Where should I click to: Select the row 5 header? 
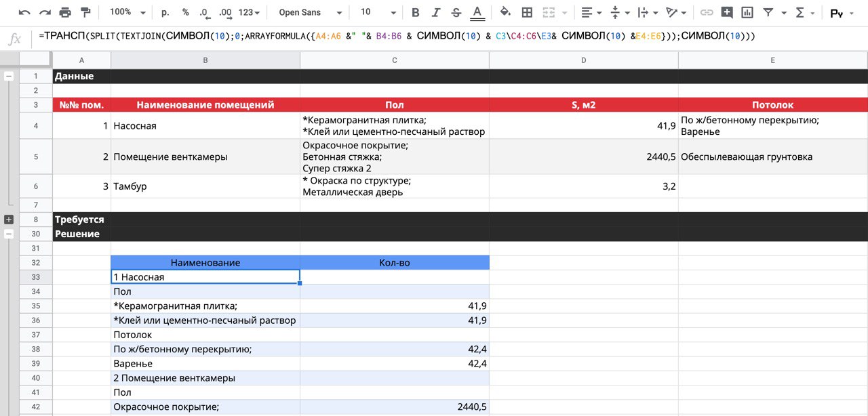[36, 157]
